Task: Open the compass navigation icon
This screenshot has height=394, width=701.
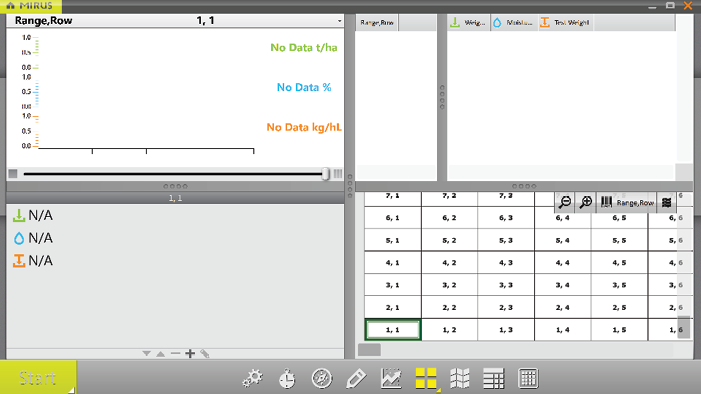Action: pyautogui.click(x=322, y=378)
